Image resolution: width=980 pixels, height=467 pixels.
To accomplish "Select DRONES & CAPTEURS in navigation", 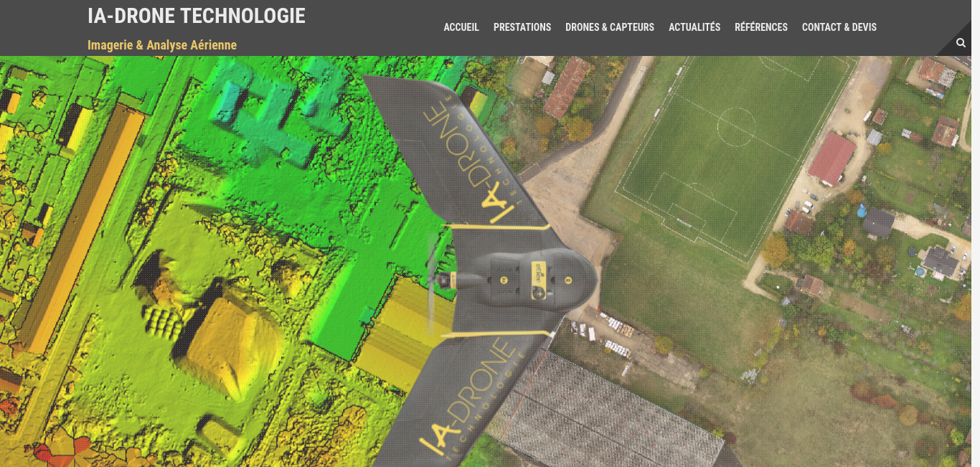I will pos(610,27).
